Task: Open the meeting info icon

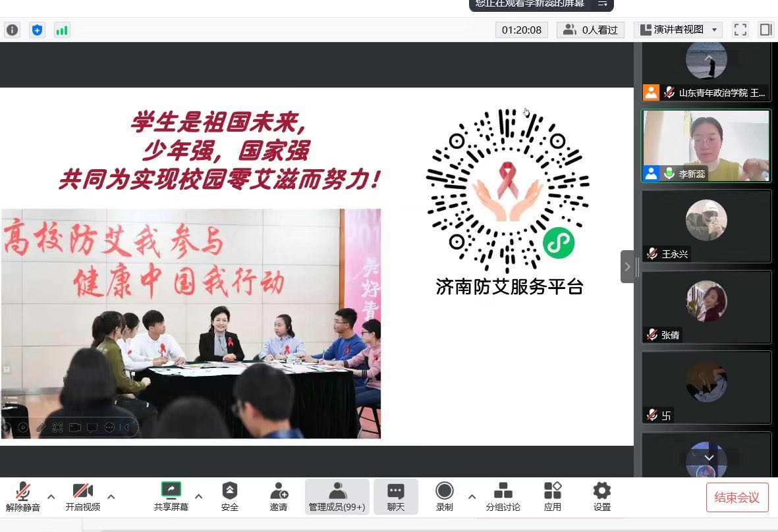Action: tap(13, 30)
